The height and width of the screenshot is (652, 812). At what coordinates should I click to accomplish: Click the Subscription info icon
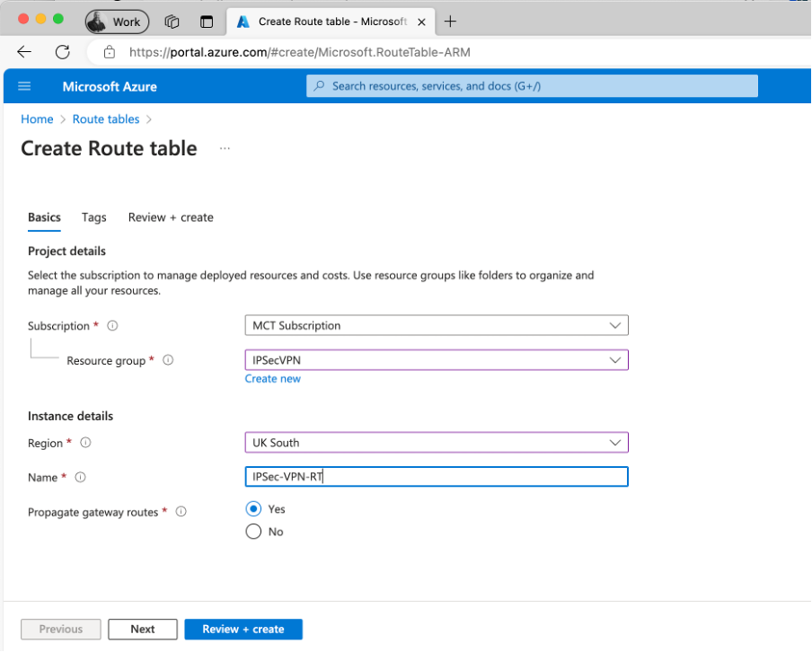click(x=112, y=326)
